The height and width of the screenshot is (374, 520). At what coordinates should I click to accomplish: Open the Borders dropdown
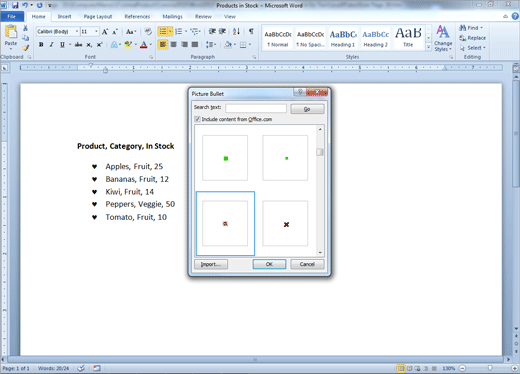tap(250, 44)
